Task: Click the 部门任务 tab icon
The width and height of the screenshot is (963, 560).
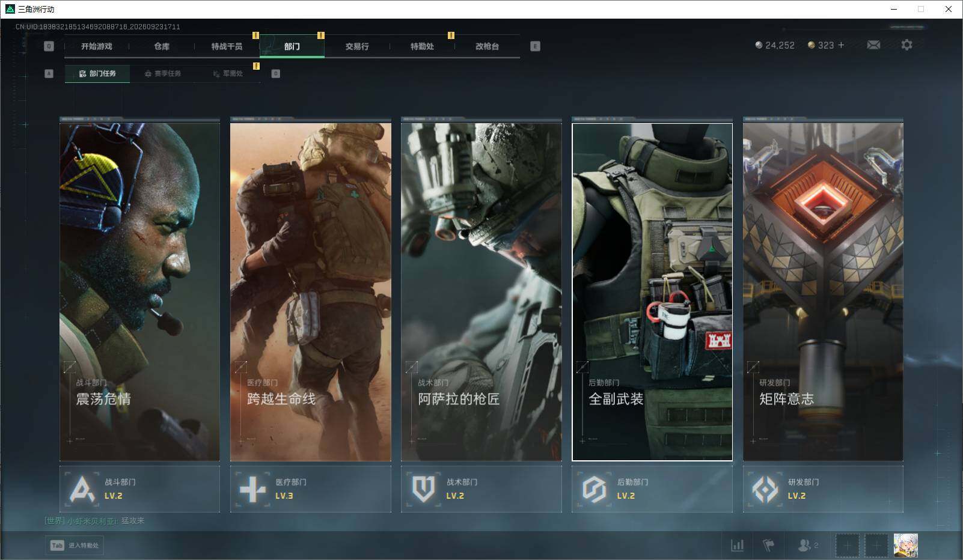Action: coord(83,74)
